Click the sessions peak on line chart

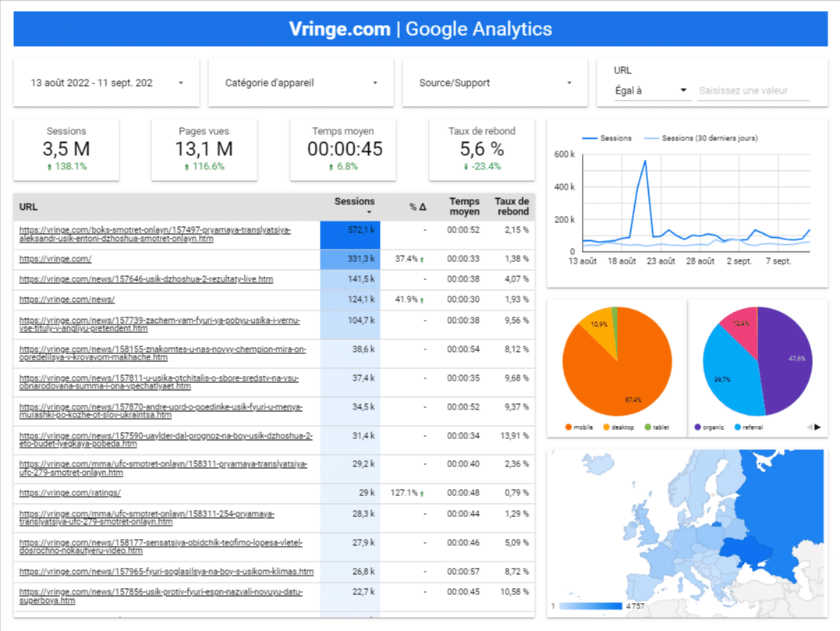point(645,161)
